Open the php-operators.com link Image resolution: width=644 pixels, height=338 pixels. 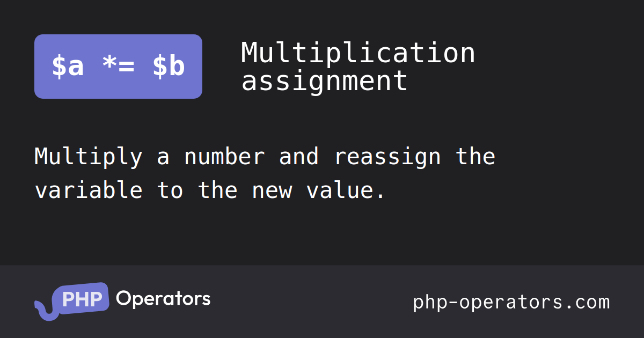511,302
